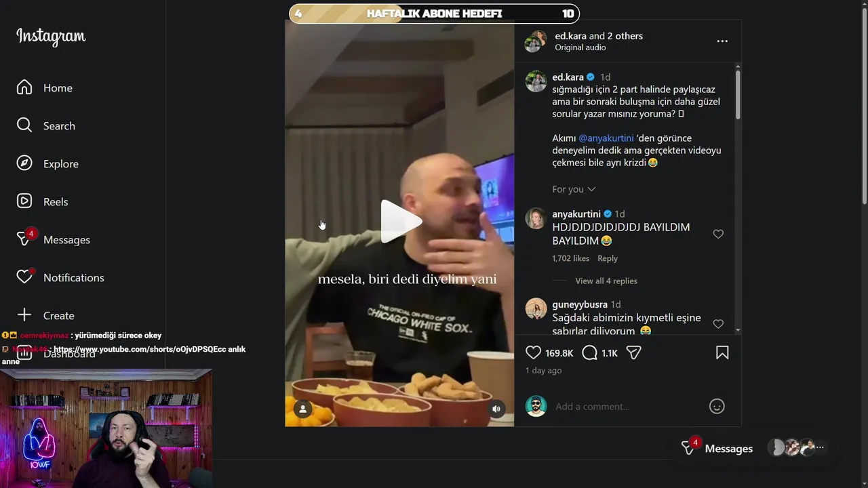The image size is (868, 488).
Task: Share the post with the send icon
Action: point(633,353)
